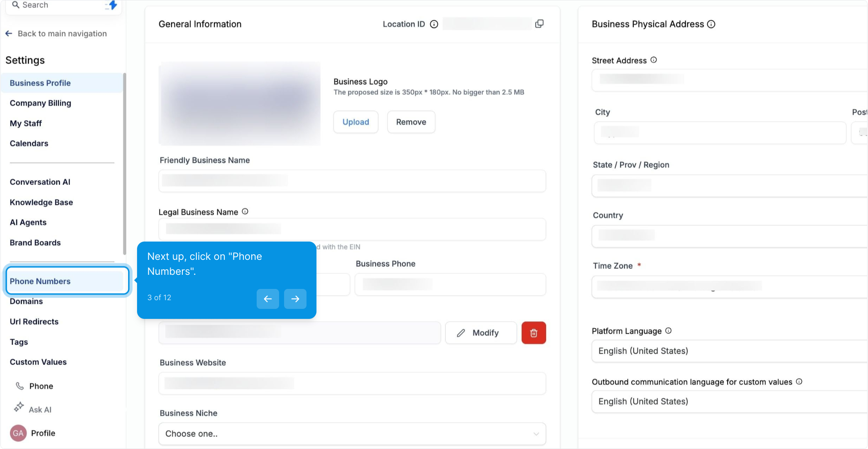This screenshot has width=868, height=449.
Task: Copy the Location ID with copy icon
Action: pyautogui.click(x=539, y=24)
